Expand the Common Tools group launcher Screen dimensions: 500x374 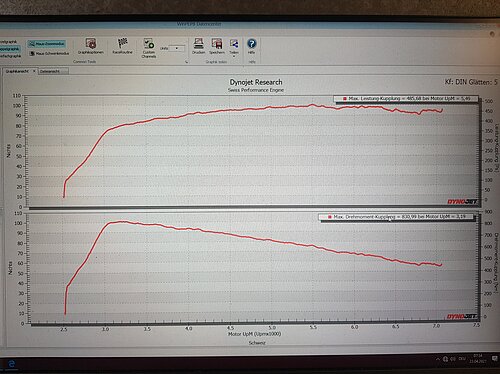click(187, 62)
